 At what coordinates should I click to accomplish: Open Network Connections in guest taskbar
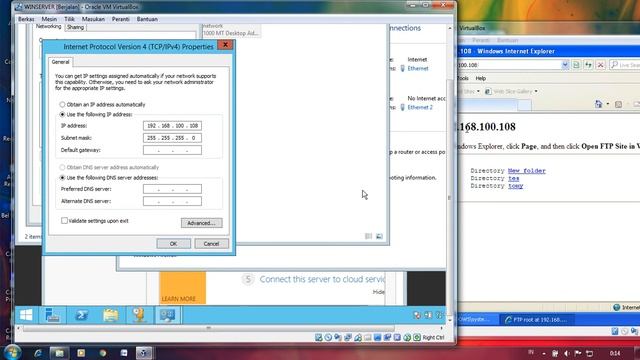point(168,315)
